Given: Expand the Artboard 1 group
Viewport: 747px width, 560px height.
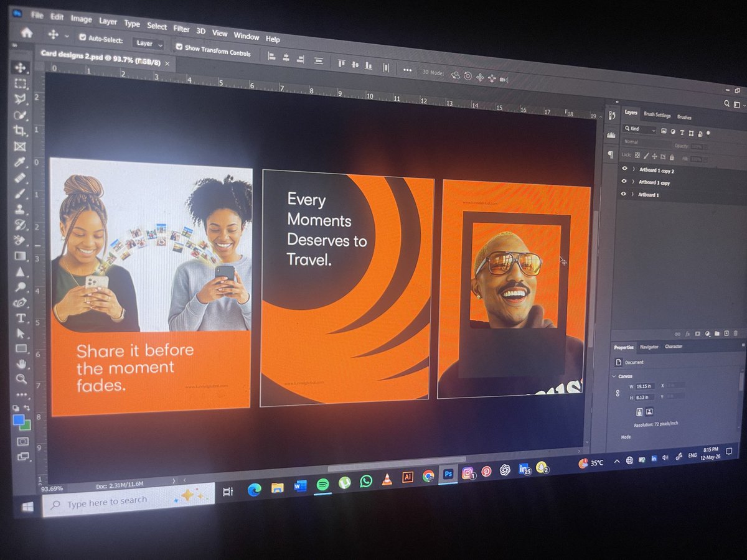Looking at the screenshot, I should pyautogui.click(x=633, y=194).
